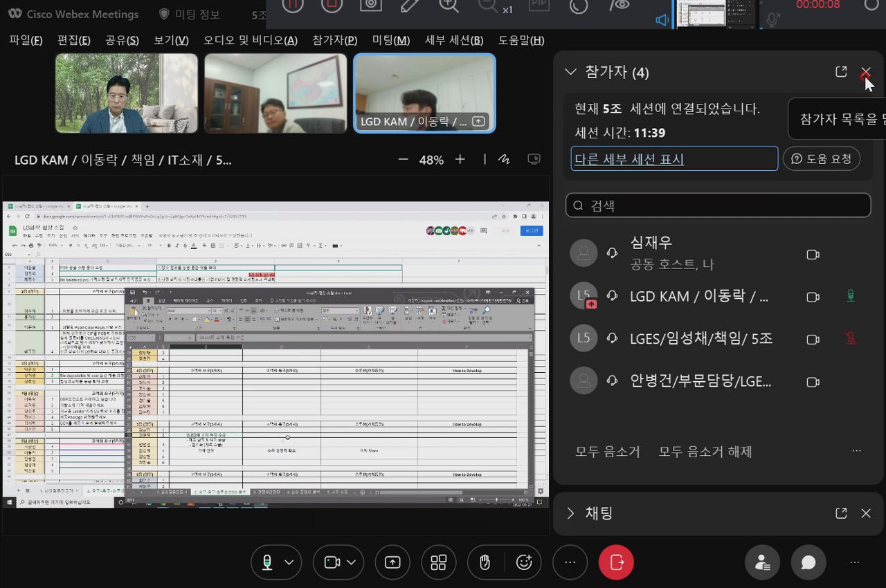Open the 보기(V) menu
The width and height of the screenshot is (886, 588).
pyautogui.click(x=171, y=40)
